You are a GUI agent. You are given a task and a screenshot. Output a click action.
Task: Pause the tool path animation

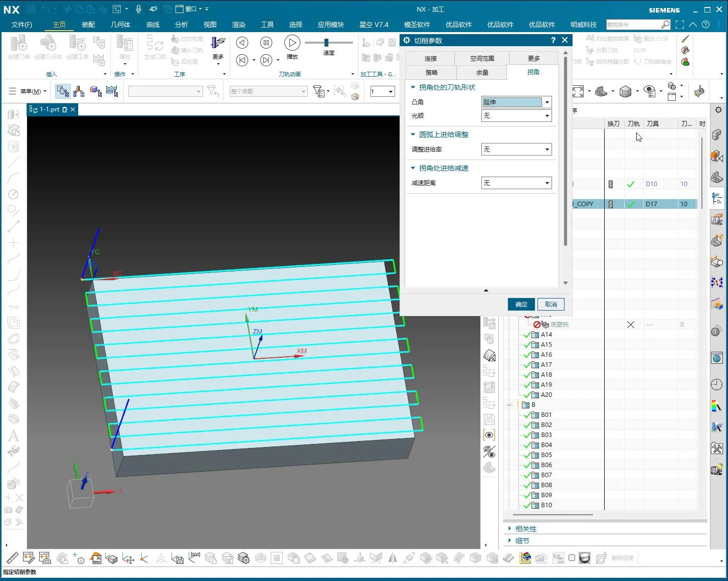pyautogui.click(x=266, y=42)
